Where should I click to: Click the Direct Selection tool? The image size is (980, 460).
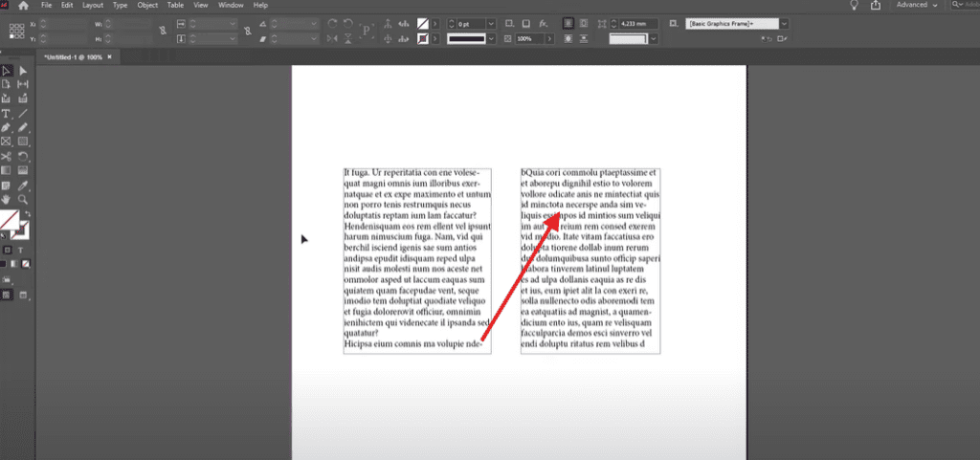23,71
